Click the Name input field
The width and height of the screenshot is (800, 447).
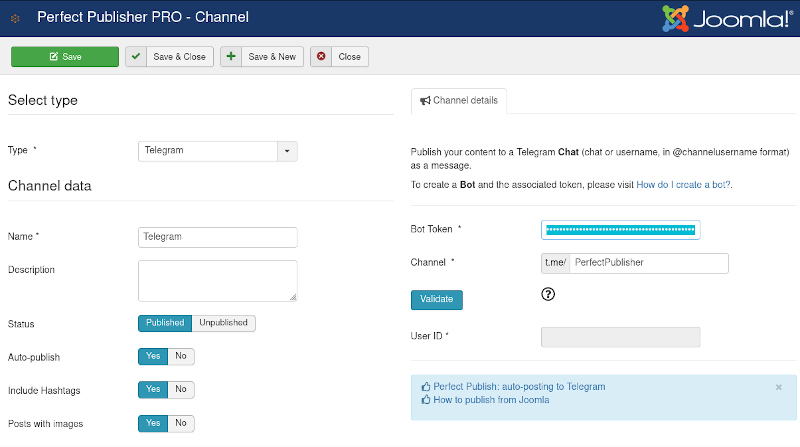pyautogui.click(x=218, y=237)
